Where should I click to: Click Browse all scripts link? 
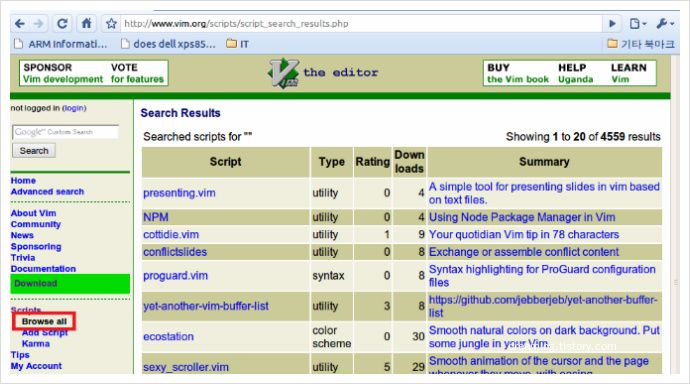coord(44,322)
